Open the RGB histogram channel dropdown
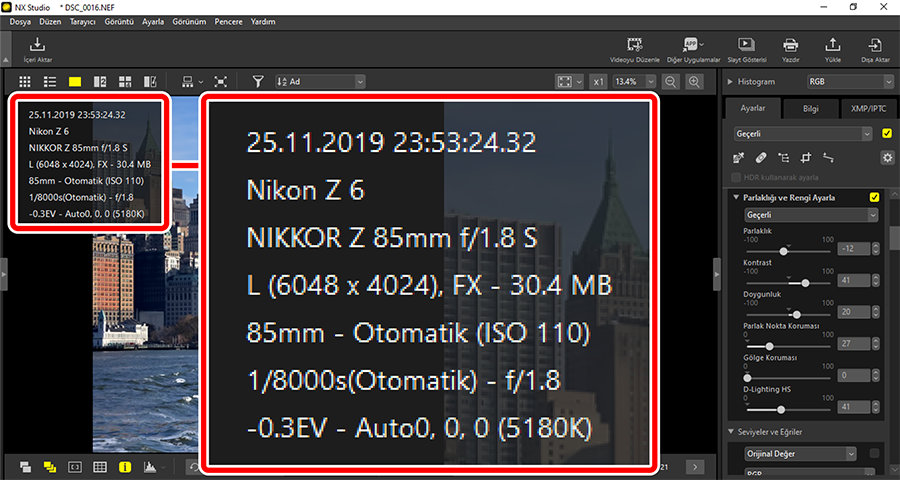The height and width of the screenshot is (480, 900). pos(849,82)
